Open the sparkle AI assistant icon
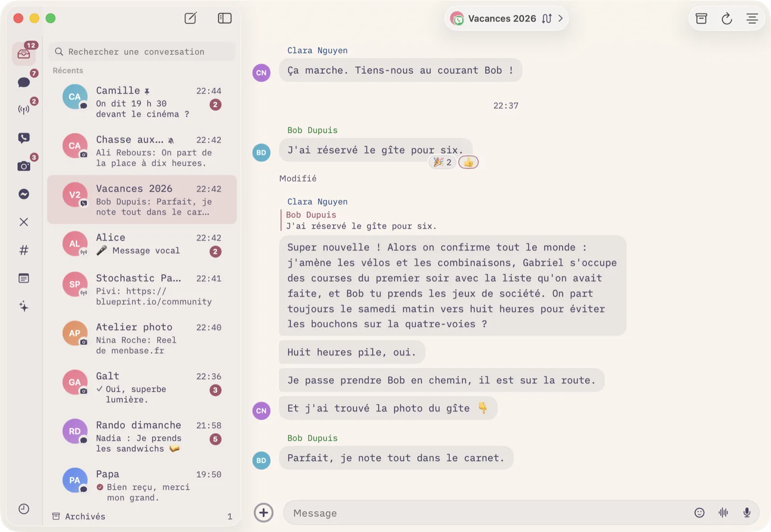The image size is (771, 532). coord(24,306)
